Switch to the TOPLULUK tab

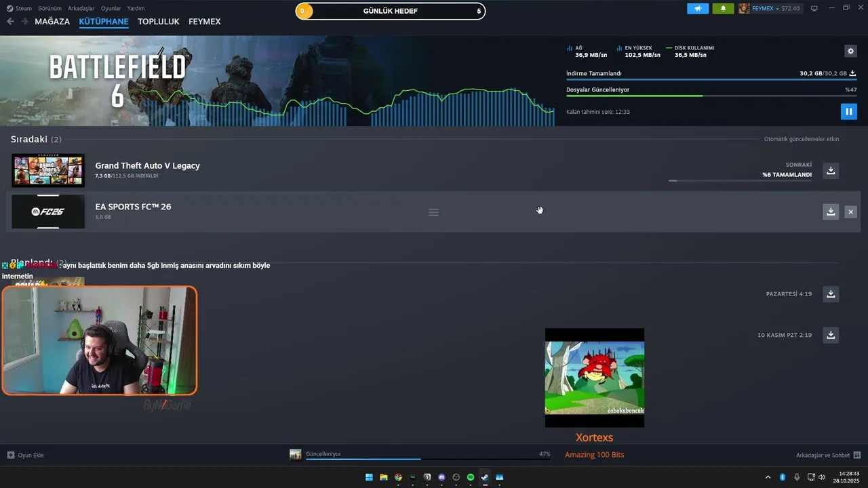click(x=159, y=22)
